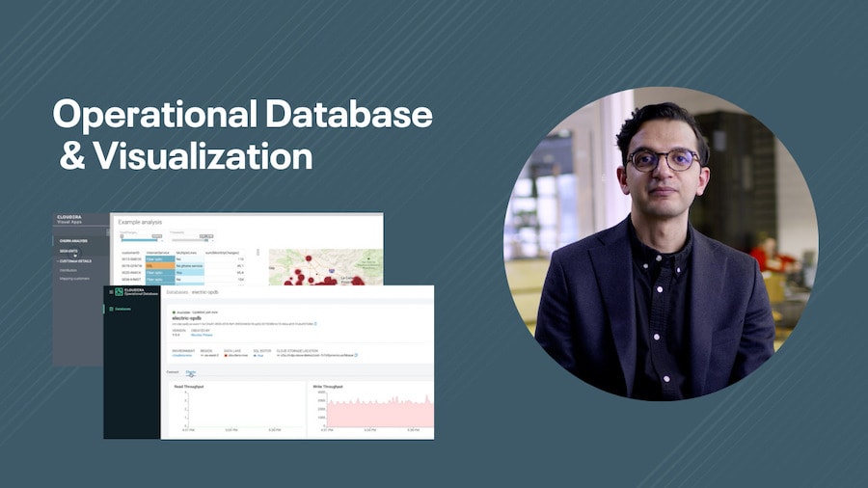This screenshot has height=488, width=868.
Task: Click the Write Throughput chart area
Action: (x=376, y=410)
